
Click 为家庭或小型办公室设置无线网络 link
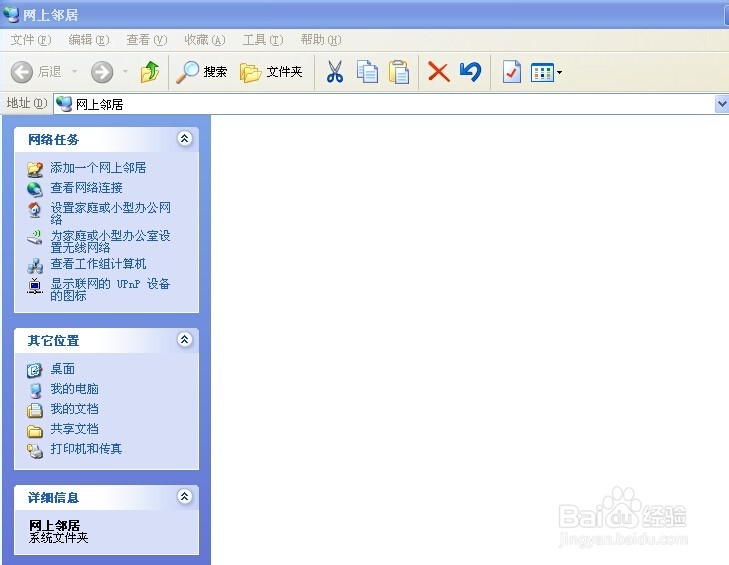[x=110, y=241]
